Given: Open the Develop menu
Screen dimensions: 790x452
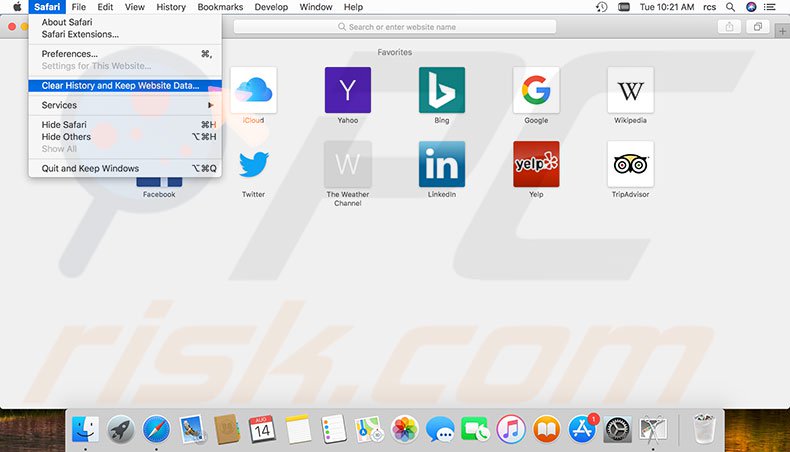Looking at the screenshot, I should click(271, 7).
